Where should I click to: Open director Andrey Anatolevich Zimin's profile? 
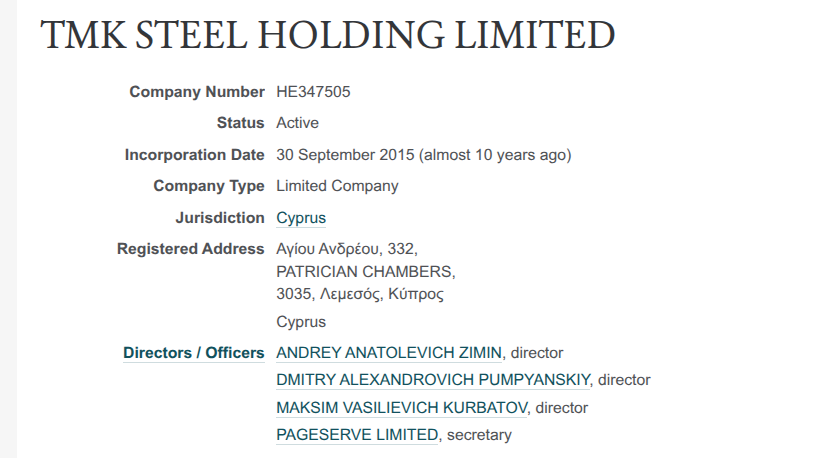pos(389,353)
